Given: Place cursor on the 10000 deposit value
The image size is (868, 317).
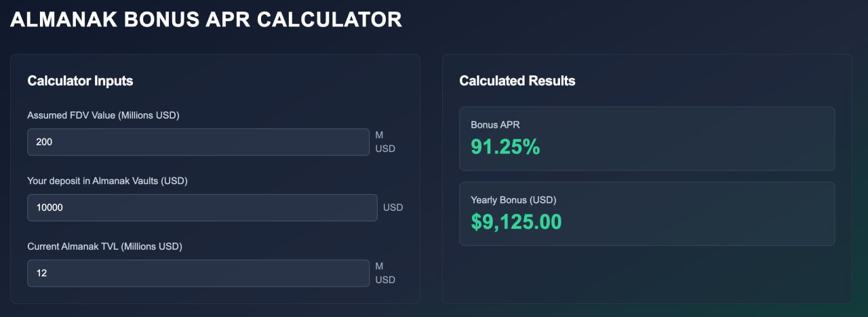Looking at the screenshot, I should (50, 208).
